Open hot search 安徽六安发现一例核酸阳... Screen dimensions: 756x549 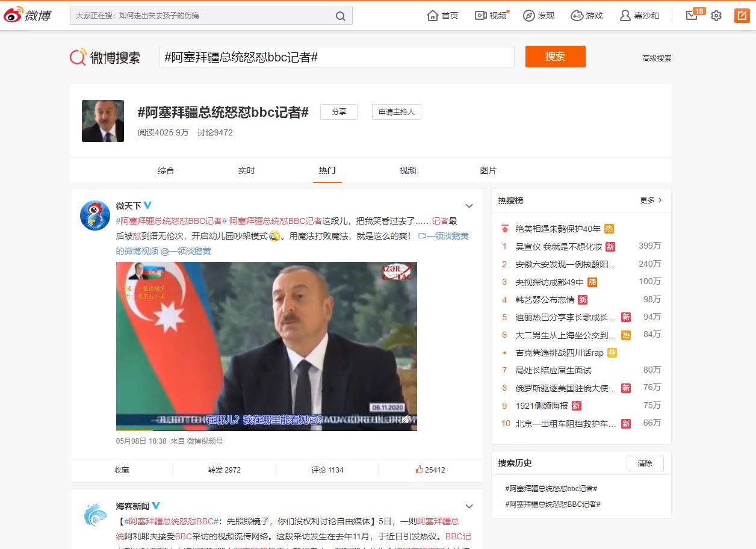coord(566,264)
